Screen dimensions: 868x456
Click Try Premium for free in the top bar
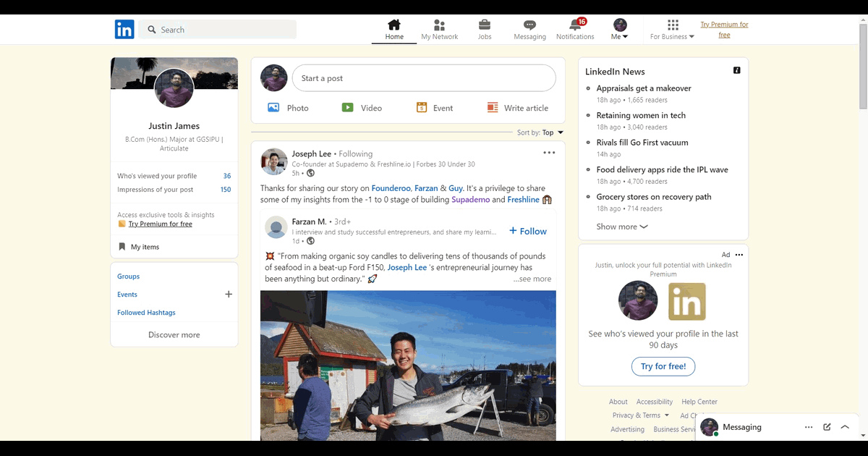724,30
